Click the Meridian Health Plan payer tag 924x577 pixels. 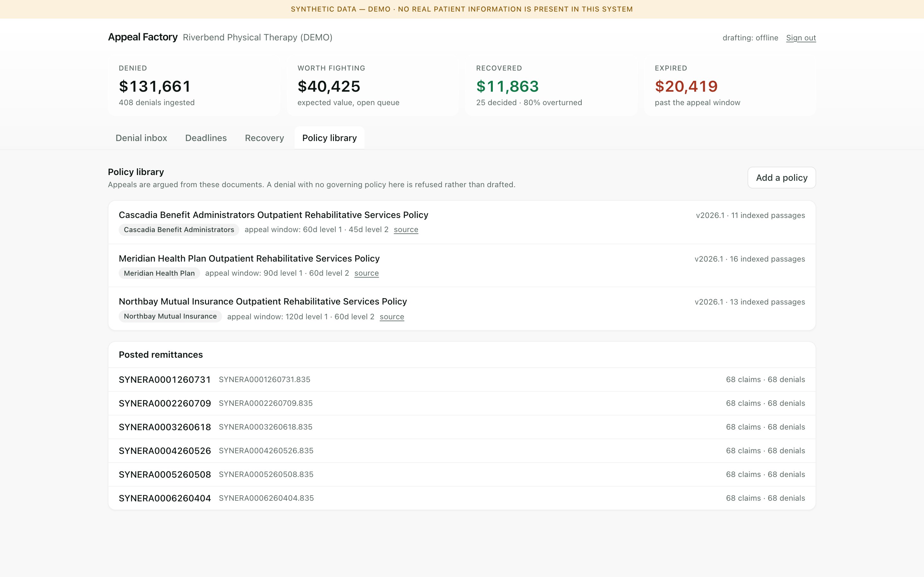[159, 273]
